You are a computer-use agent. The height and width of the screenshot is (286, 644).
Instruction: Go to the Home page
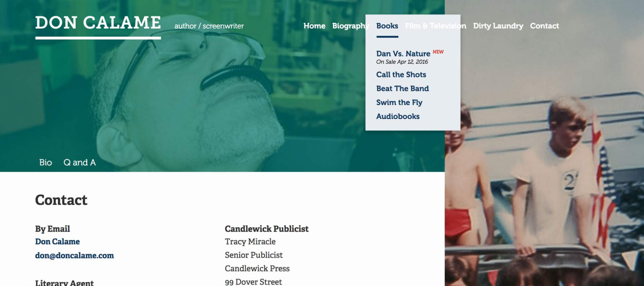[314, 26]
